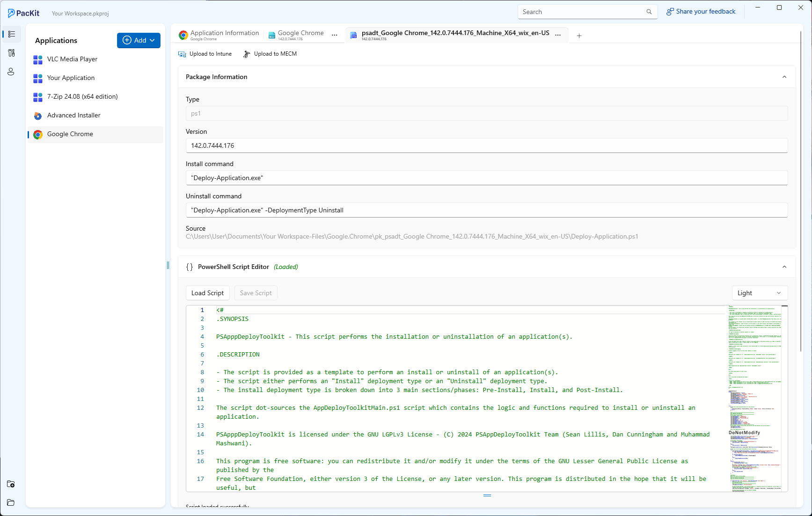
Task: Click Upload to MECM
Action: [x=270, y=54]
